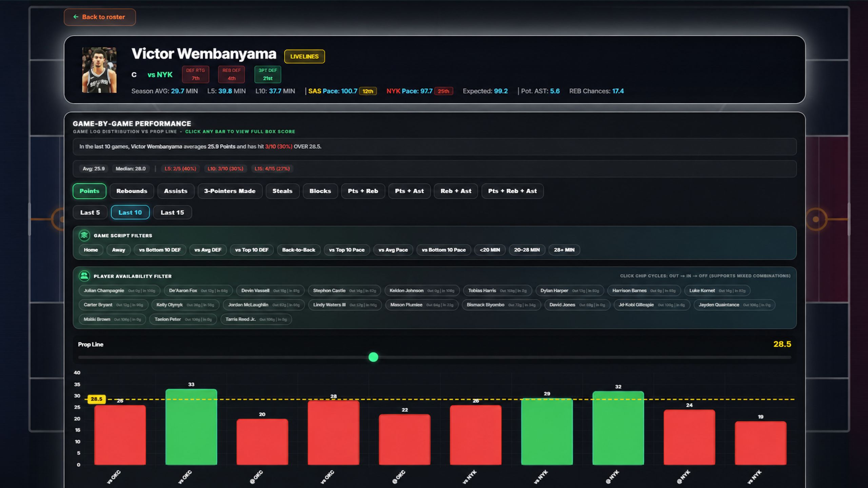Switch to the Steals tab

coord(282,191)
